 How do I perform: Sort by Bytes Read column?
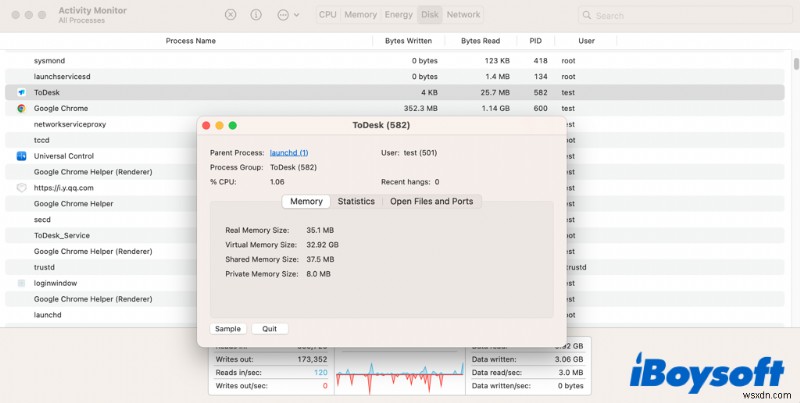coord(480,41)
